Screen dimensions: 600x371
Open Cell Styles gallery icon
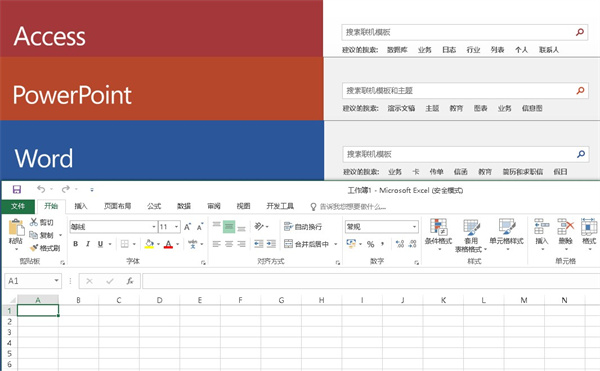507,226
